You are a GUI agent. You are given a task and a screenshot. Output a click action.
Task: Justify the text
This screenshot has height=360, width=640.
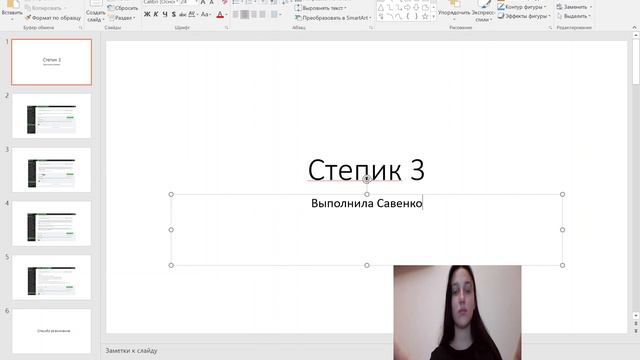click(262, 15)
